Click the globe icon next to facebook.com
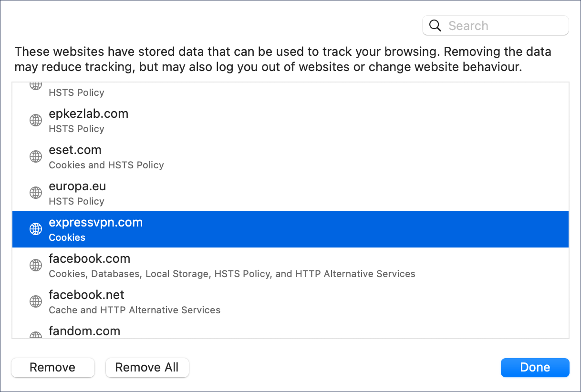 click(36, 265)
